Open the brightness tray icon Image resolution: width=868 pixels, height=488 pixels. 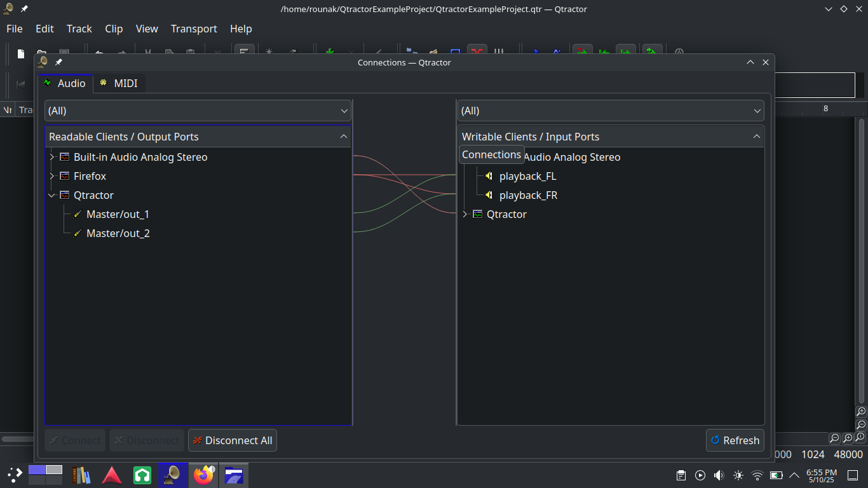click(738, 475)
